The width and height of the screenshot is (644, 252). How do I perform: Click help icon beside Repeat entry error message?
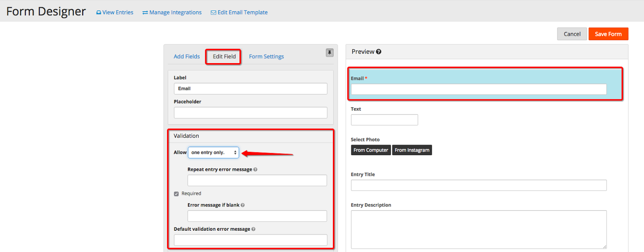point(256,170)
